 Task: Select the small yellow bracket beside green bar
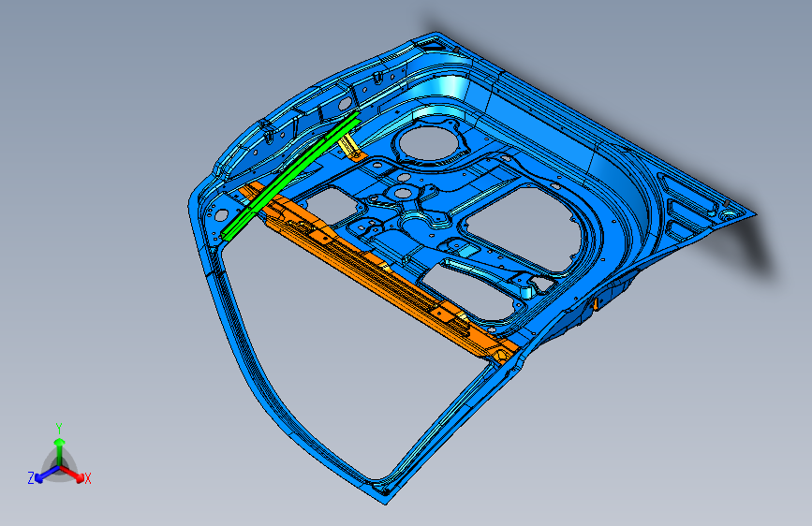pyautogui.click(x=352, y=148)
